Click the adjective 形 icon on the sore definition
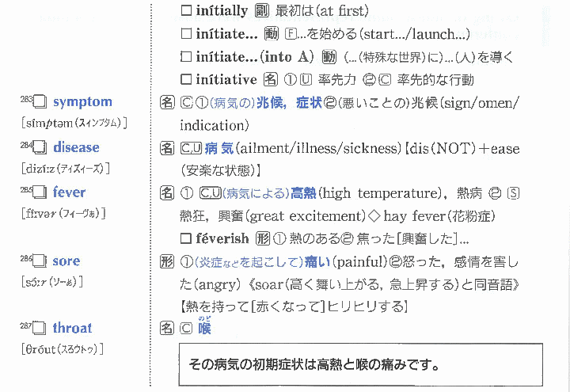 coord(167,261)
